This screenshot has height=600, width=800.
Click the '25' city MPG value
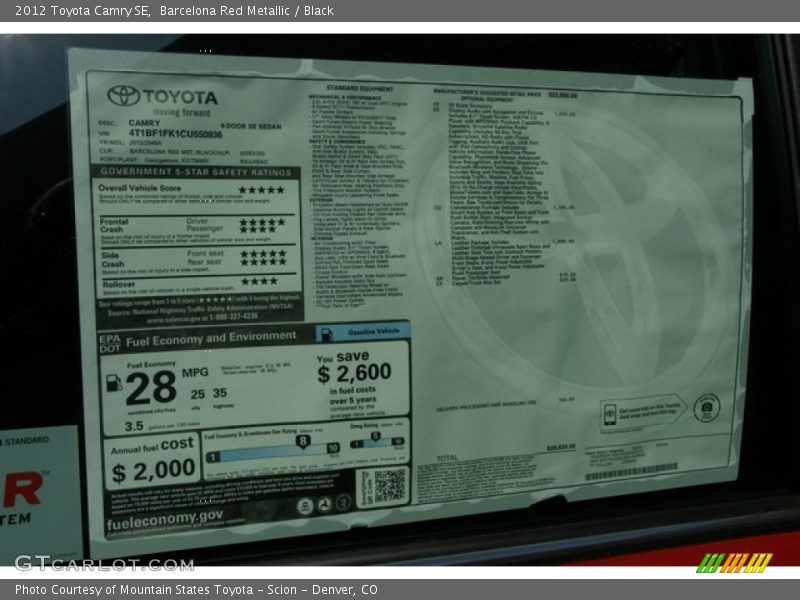(x=198, y=394)
